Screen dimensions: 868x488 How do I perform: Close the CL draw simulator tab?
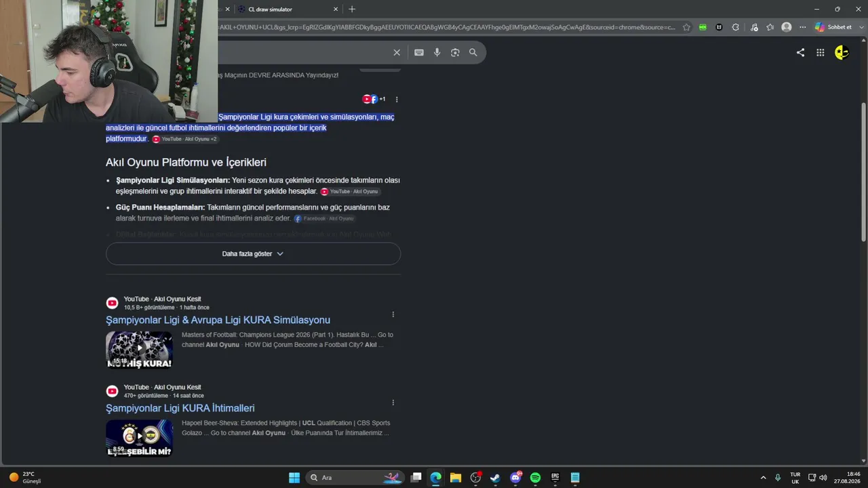pos(336,9)
